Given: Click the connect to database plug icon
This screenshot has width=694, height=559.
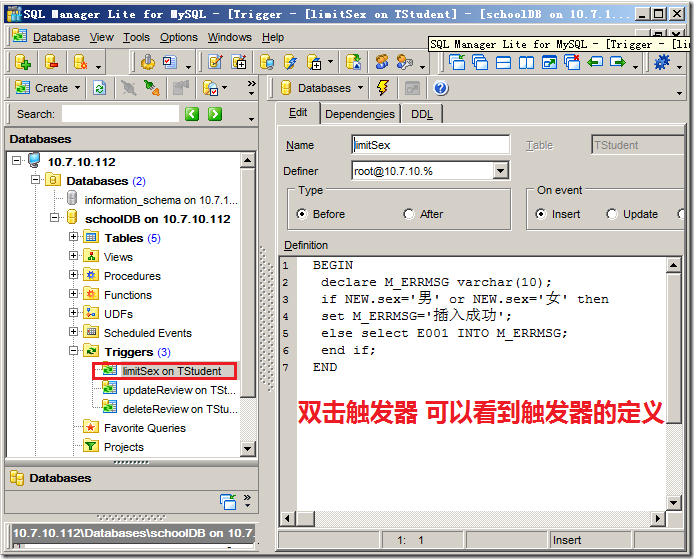Looking at the screenshot, I should pyautogui.click(x=151, y=88).
